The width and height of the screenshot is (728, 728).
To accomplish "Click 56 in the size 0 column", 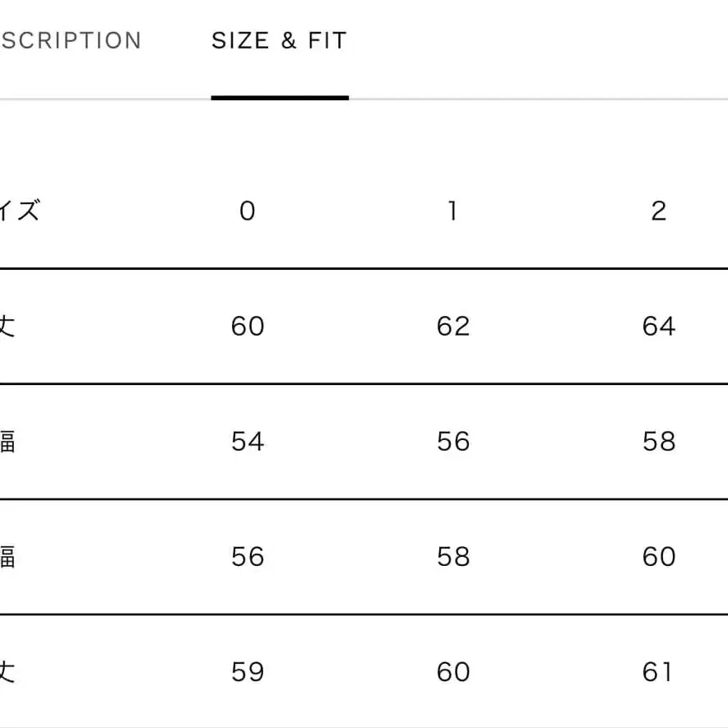I will pos(247,557).
